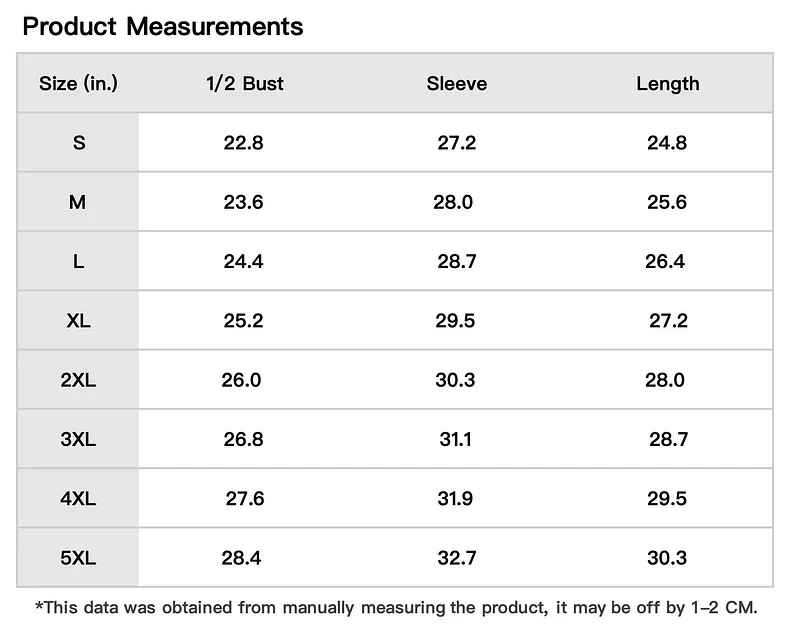Click the 26.4 length value for size L
The image size is (790, 633).
(x=665, y=262)
